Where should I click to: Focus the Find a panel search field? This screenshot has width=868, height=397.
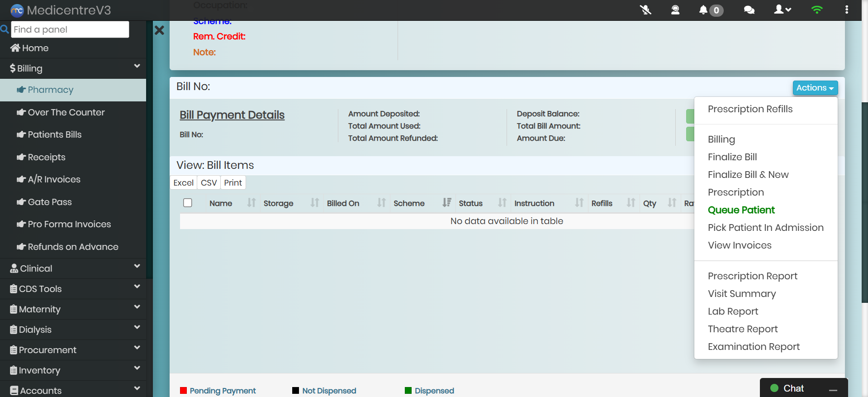pyautogui.click(x=70, y=29)
